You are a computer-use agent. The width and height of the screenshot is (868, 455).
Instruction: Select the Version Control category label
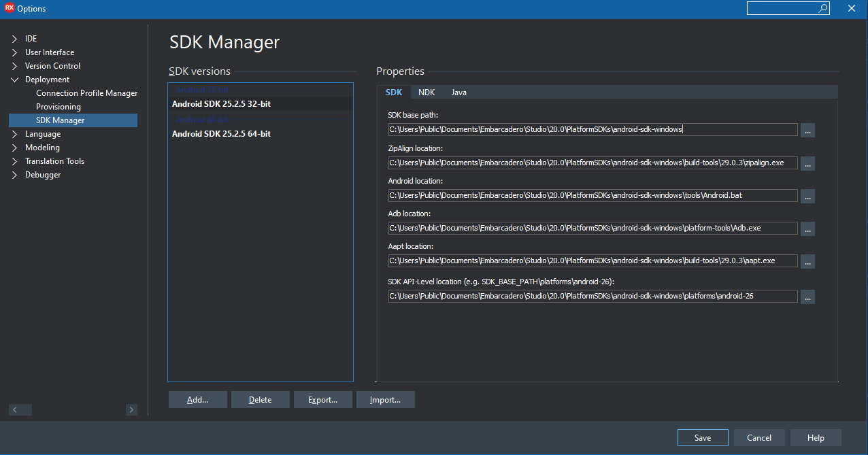[x=52, y=66]
